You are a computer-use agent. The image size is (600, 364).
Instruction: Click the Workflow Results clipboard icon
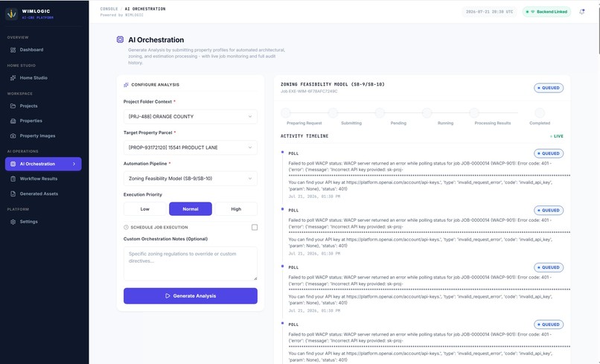13,179
